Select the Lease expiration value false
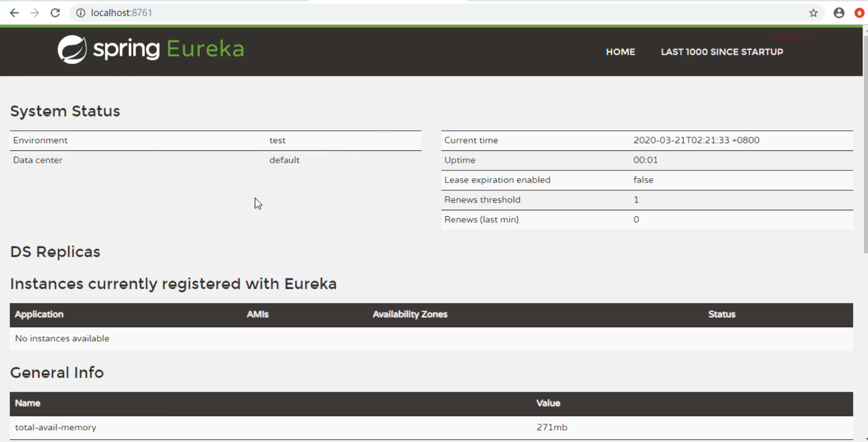 [643, 180]
